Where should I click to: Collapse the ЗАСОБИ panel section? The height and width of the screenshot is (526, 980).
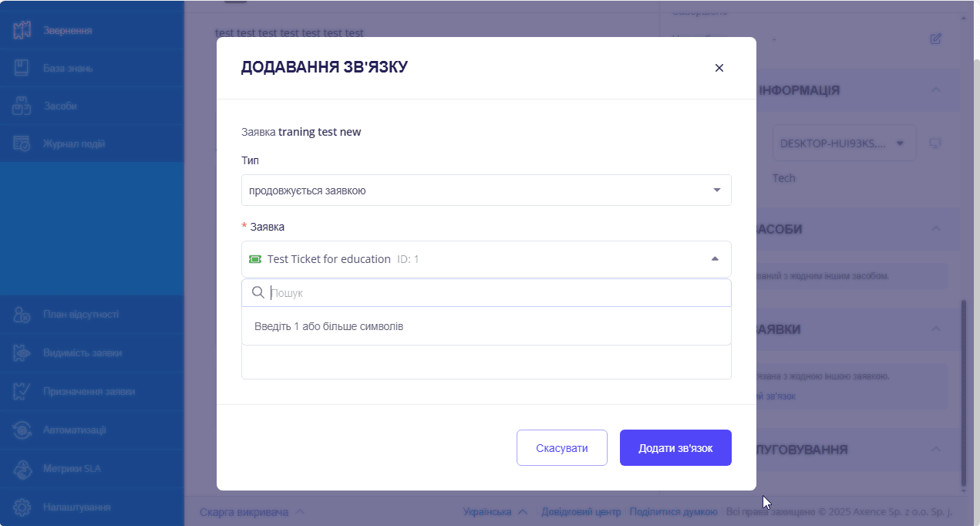[935, 229]
